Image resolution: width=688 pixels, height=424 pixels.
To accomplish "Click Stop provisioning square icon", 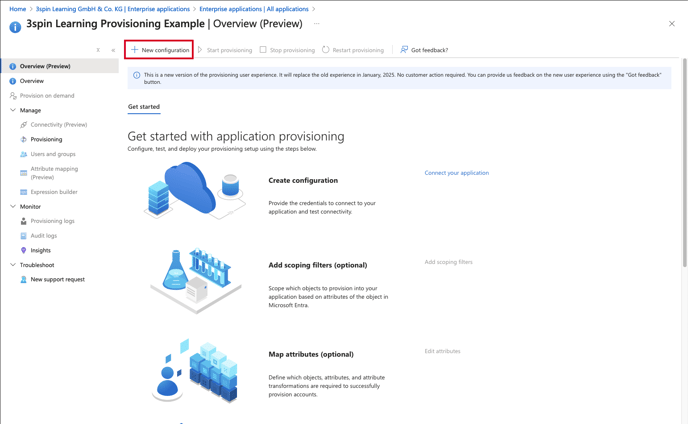I will pos(263,50).
